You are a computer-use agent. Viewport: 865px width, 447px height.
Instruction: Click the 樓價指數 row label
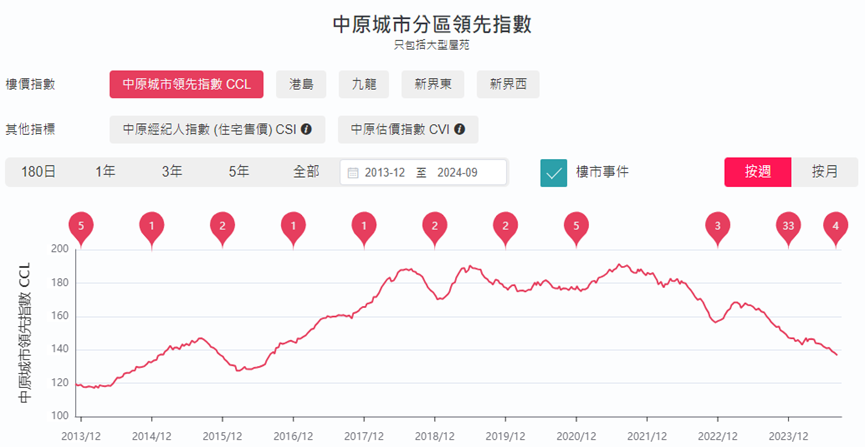coord(30,84)
